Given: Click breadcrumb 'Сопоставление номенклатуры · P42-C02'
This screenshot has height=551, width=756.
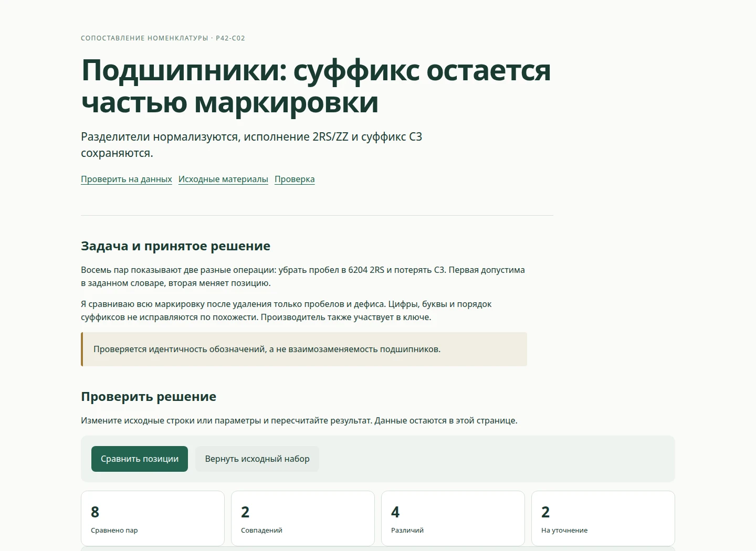Looking at the screenshot, I should point(163,38).
